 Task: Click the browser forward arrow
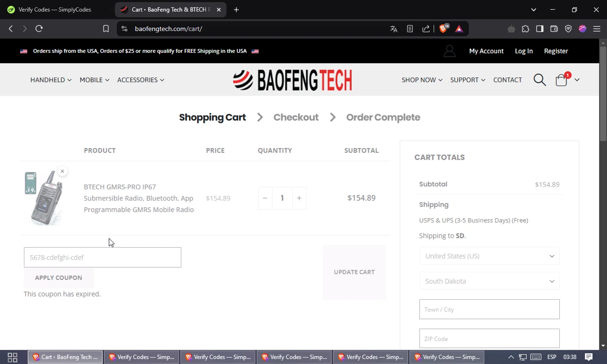[25, 29]
